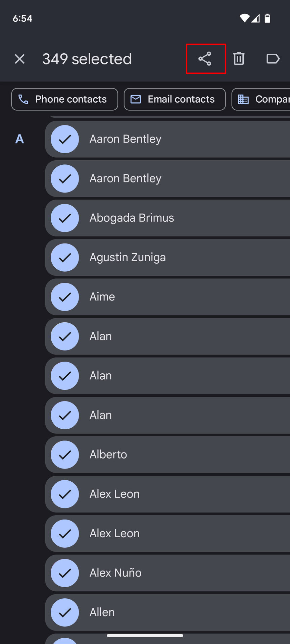290x644 pixels.
Task: Tap phone icon in Phone contacts chip
Action: pos(23,99)
